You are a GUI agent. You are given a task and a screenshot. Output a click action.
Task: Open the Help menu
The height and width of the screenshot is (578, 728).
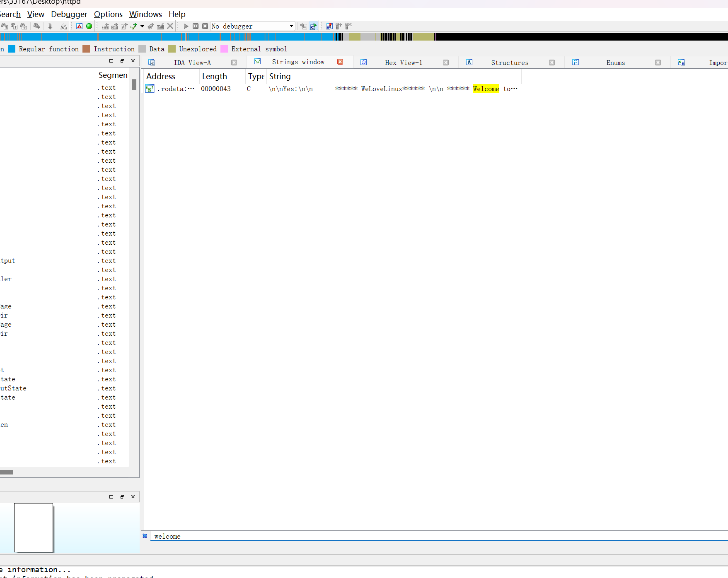[177, 14]
